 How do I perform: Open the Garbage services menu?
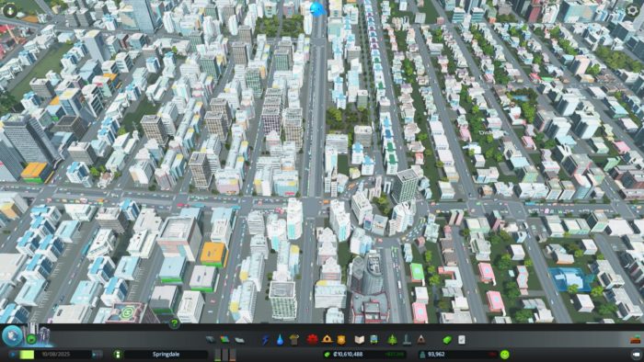click(x=294, y=339)
